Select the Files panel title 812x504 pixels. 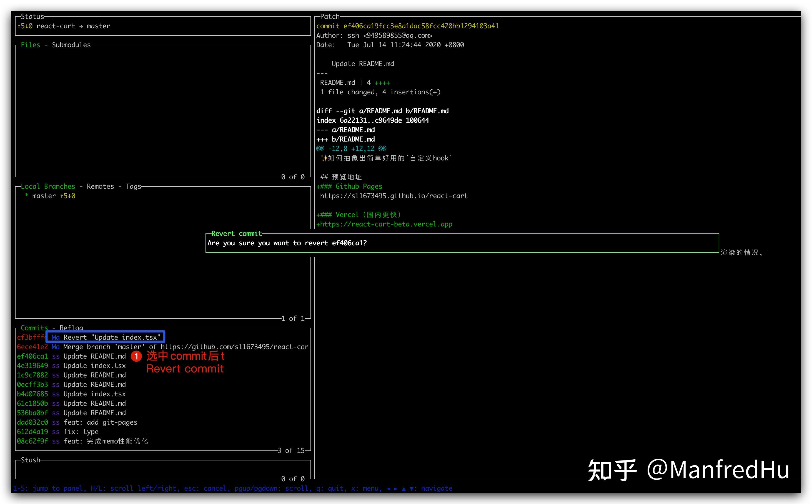[x=30, y=45]
